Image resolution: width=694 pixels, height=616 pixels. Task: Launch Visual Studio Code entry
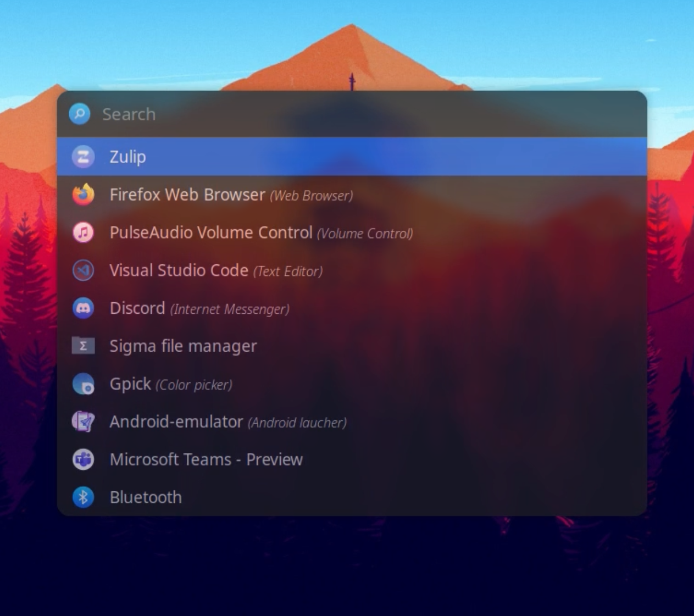coord(352,270)
